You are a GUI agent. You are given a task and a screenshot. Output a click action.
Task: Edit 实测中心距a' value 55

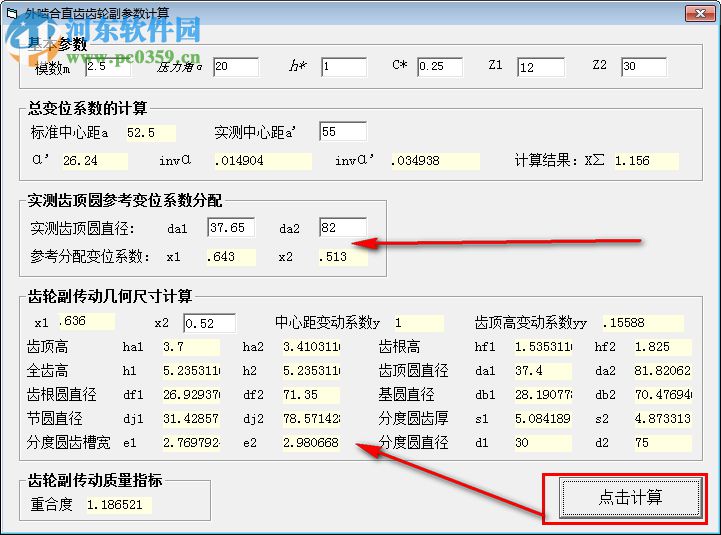(343, 132)
